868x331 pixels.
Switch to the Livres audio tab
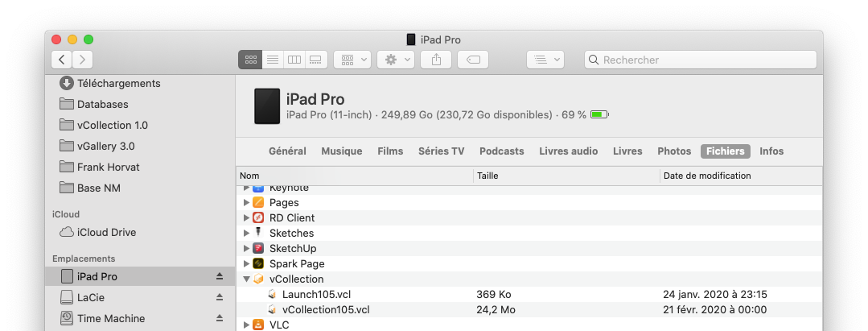569,151
